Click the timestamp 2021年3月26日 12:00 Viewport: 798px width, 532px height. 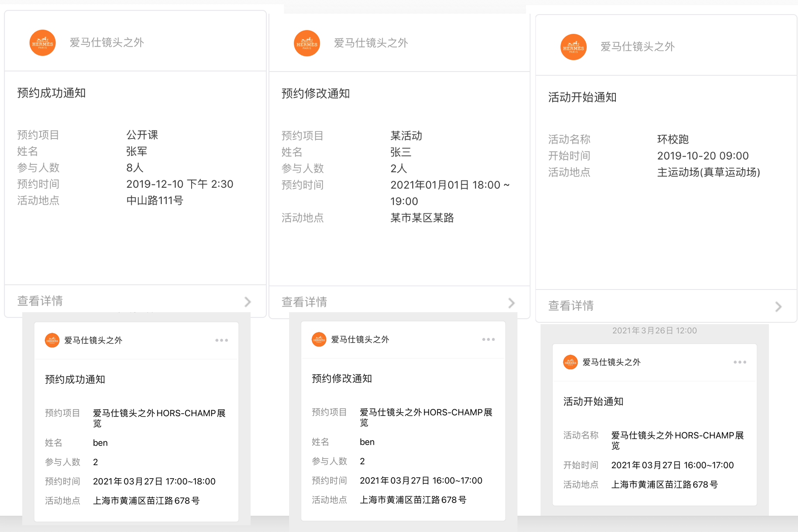655,331
